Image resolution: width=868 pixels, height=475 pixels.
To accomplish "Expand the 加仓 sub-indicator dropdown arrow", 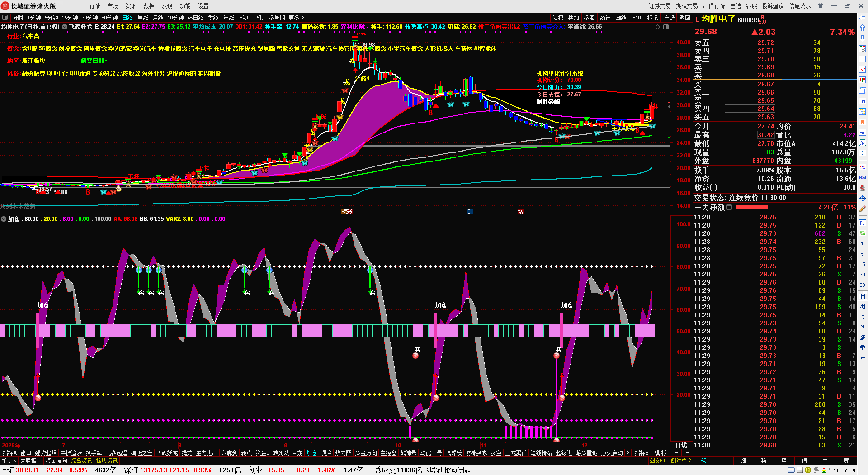I will [x=4, y=219].
